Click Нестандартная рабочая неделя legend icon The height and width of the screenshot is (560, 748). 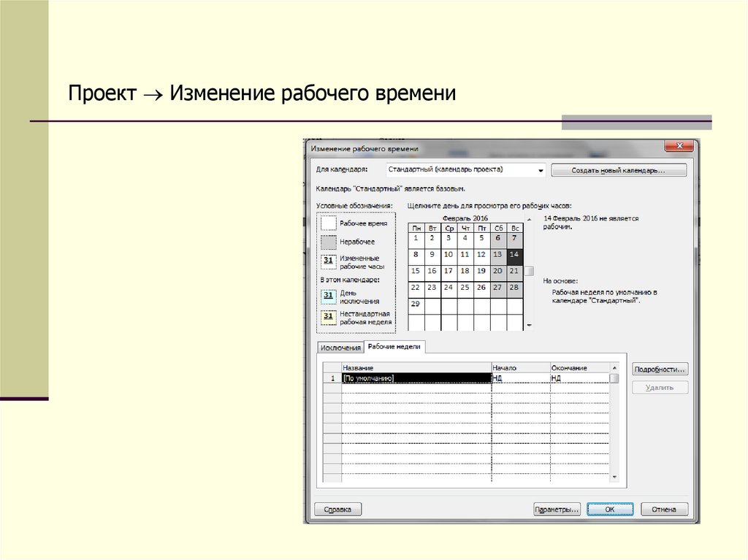point(329,317)
